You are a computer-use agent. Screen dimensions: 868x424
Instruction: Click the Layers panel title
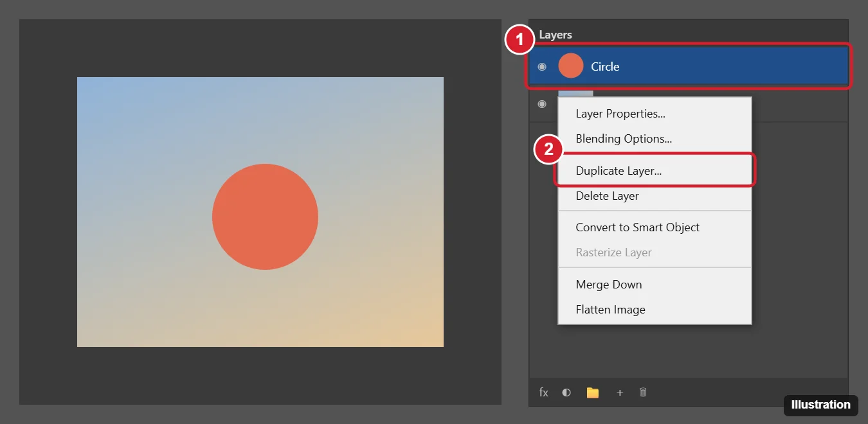(556, 35)
